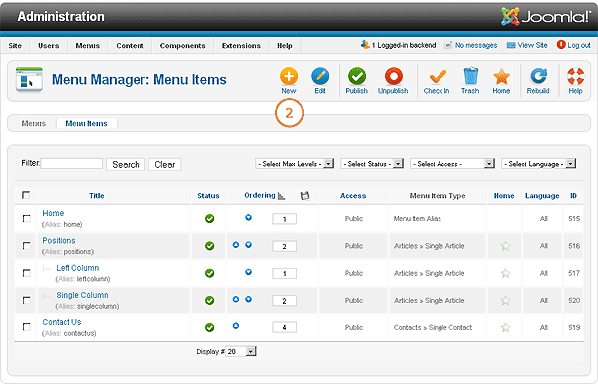Screen dimensions: 598x385
Task: Open the Select Max Levels dropdown
Action: (x=295, y=164)
